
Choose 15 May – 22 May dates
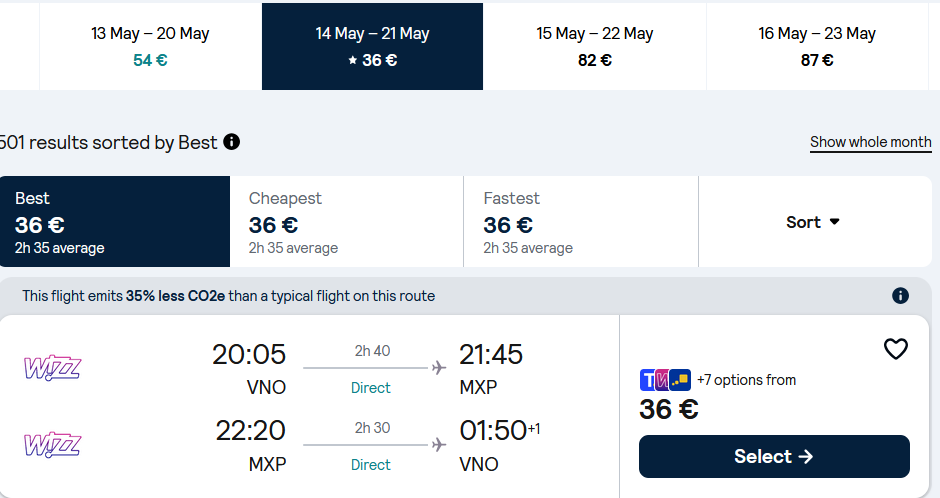[594, 46]
